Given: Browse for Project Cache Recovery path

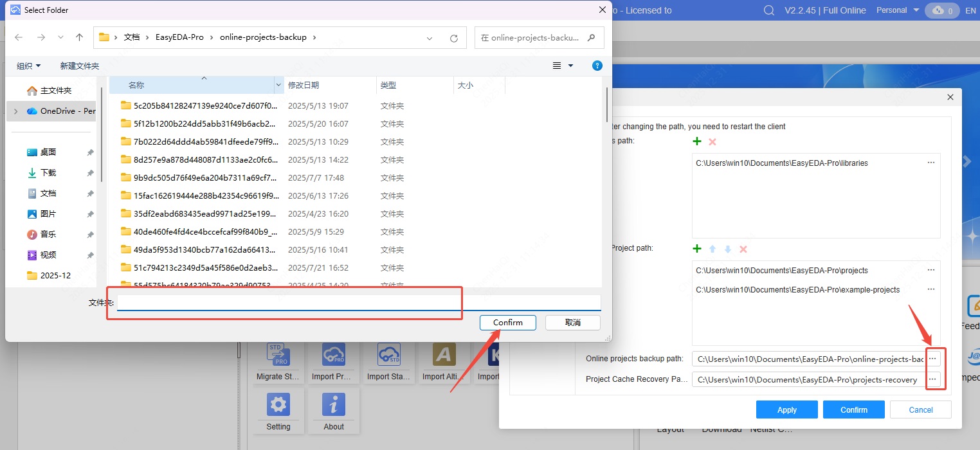Looking at the screenshot, I should coord(932,379).
